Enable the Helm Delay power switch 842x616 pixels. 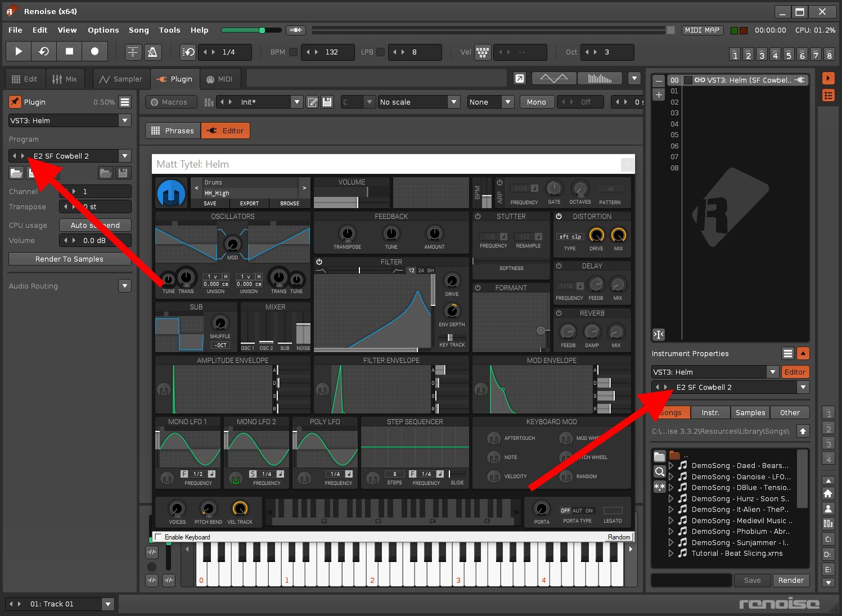coord(559,266)
